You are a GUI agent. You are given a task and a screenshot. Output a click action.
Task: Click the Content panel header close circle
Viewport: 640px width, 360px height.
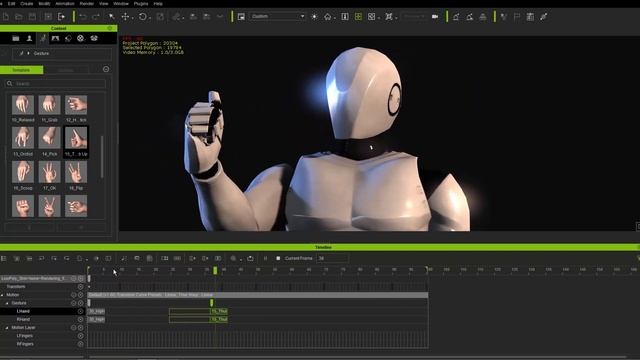click(109, 28)
